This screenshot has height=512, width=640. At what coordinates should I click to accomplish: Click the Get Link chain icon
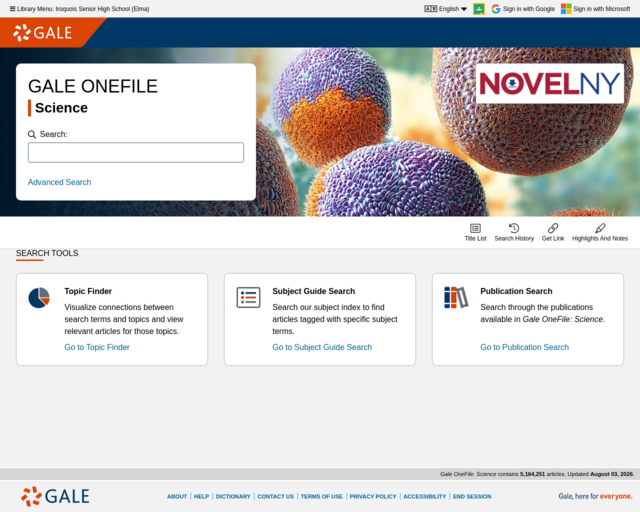tap(553, 228)
